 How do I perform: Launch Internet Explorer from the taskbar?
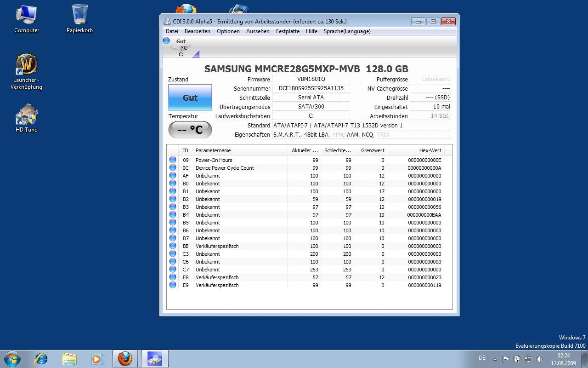pyautogui.click(x=41, y=358)
